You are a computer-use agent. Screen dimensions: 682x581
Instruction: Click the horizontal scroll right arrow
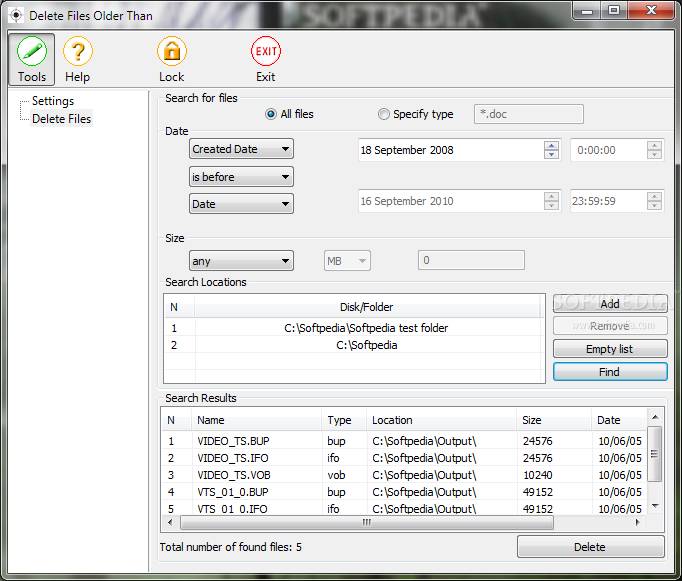point(638,522)
